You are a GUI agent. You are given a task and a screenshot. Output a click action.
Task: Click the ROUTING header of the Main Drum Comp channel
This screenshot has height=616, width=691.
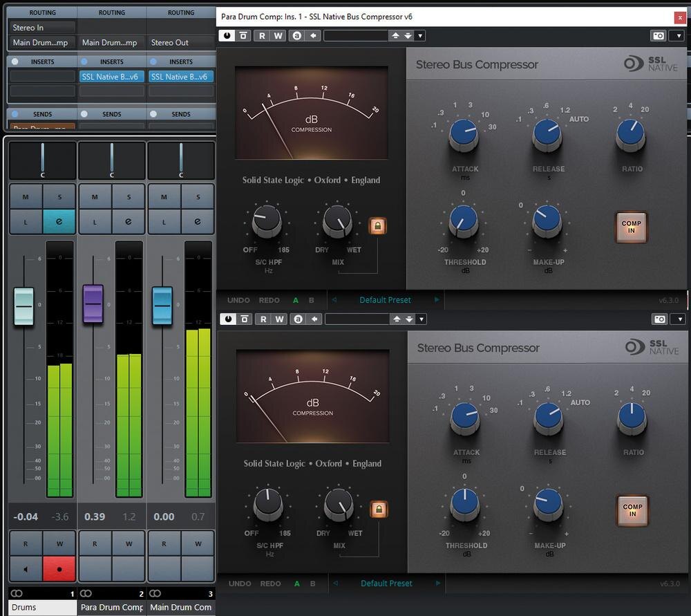tap(180, 12)
